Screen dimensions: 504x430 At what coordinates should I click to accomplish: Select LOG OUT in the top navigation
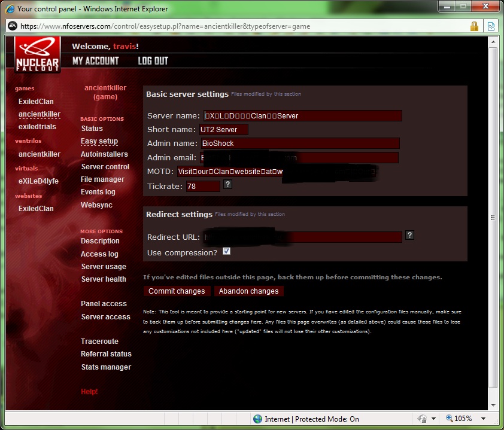pyautogui.click(x=153, y=61)
